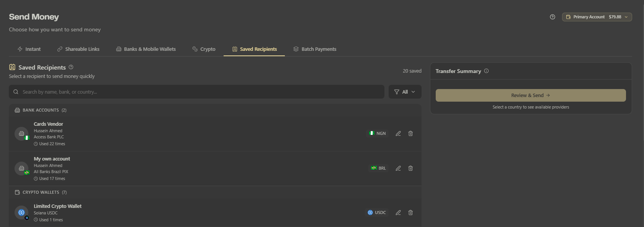The height and width of the screenshot is (227, 644).
Task: Click the My own account bank avatar icon
Action: [21, 169]
